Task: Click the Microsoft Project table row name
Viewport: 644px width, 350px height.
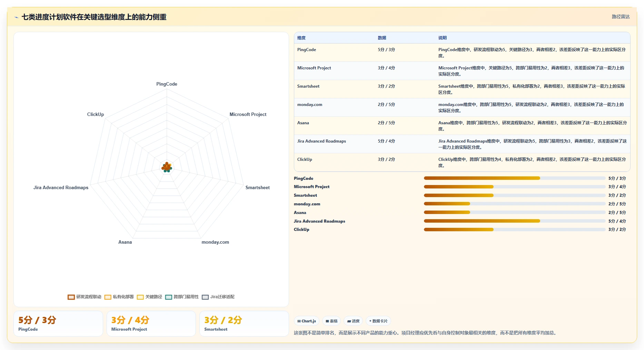Action: pos(314,68)
